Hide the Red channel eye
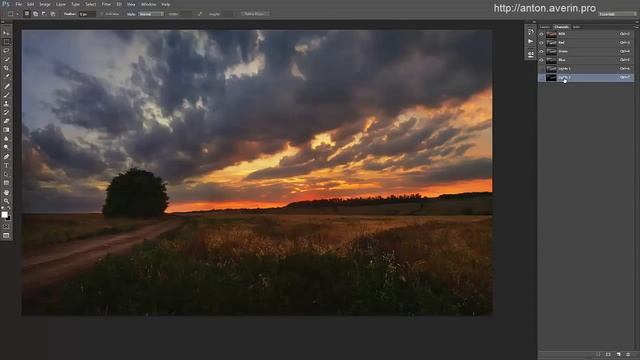 pyautogui.click(x=542, y=43)
